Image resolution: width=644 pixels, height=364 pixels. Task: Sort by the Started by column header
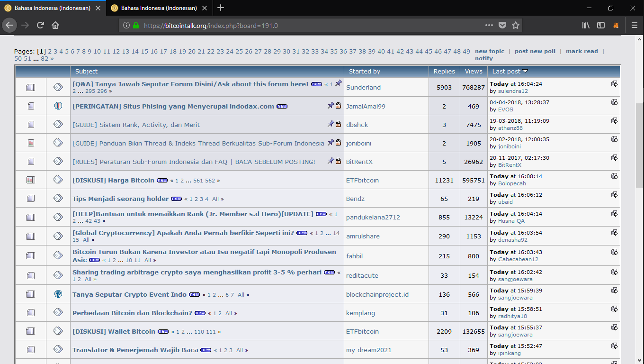[x=365, y=71]
